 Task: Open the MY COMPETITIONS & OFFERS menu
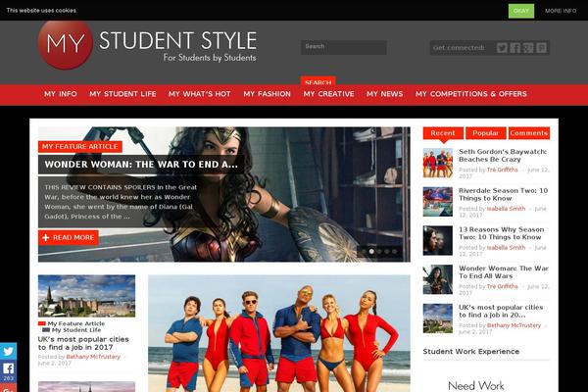(x=471, y=94)
